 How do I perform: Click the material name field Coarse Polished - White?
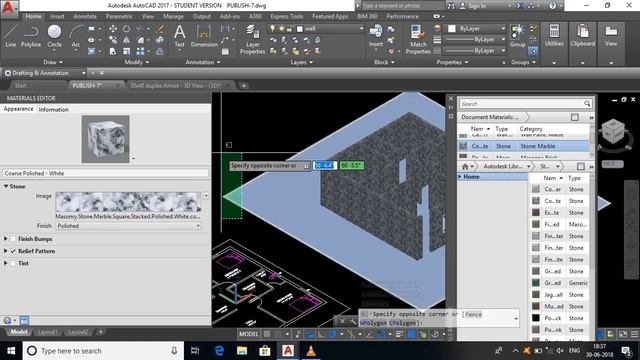point(105,173)
